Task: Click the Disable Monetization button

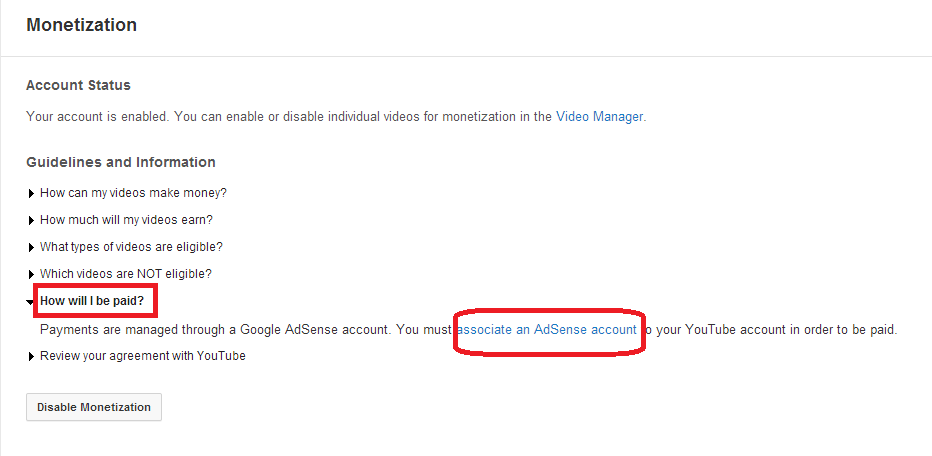Action: pyautogui.click(x=94, y=407)
